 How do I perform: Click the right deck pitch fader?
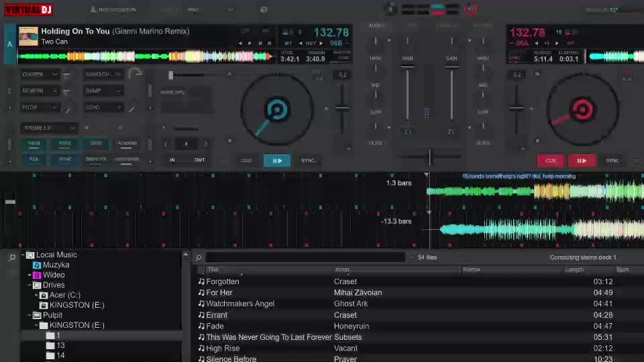(517, 109)
